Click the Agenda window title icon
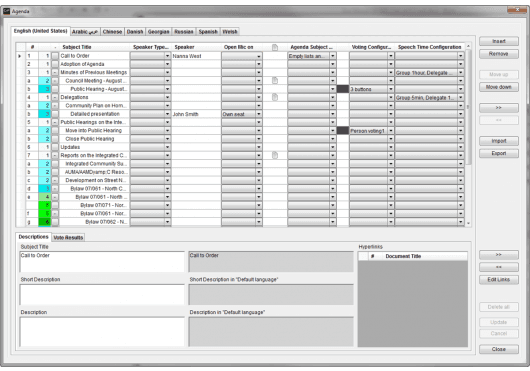Image resolution: width=530 pixels, height=371 pixels. pos(6,11)
